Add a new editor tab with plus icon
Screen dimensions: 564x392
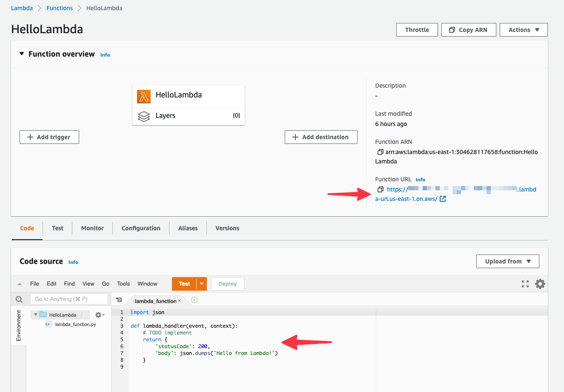click(x=194, y=300)
